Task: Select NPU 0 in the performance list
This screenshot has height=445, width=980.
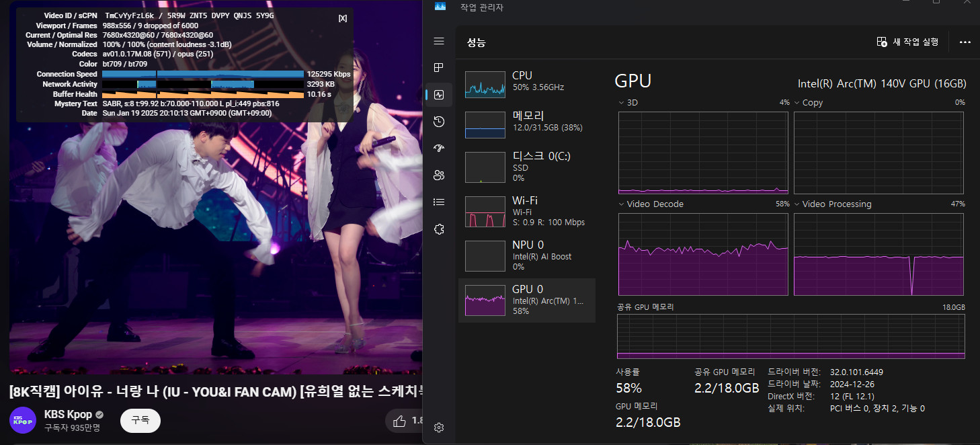Action: (527, 255)
